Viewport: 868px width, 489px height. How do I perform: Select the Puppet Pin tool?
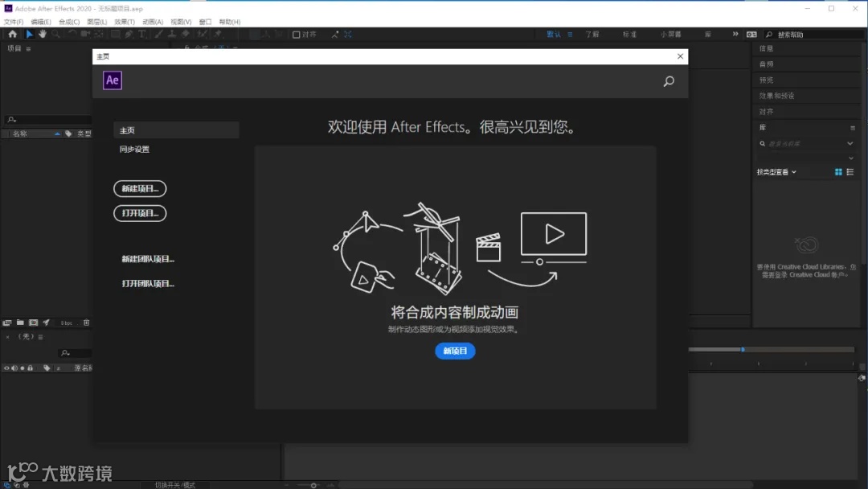218,34
